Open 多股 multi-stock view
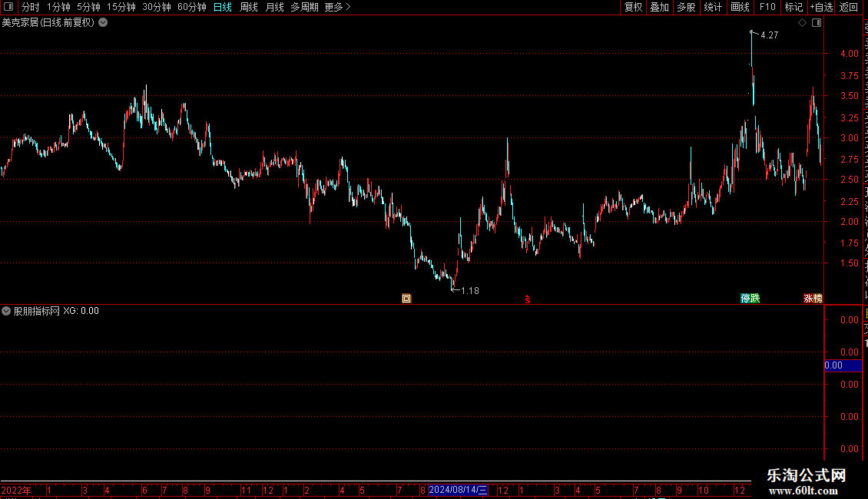868x499 pixels. click(x=686, y=7)
